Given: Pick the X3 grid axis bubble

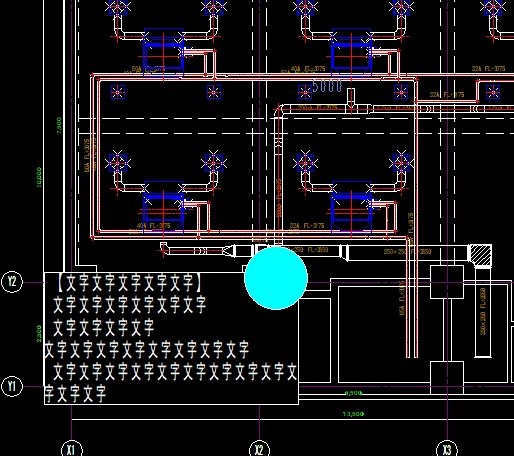Looking at the screenshot, I should click(447, 449).
